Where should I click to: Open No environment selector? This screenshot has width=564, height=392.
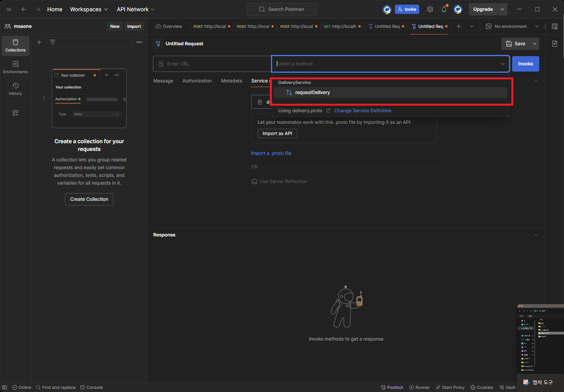point(513,26)
